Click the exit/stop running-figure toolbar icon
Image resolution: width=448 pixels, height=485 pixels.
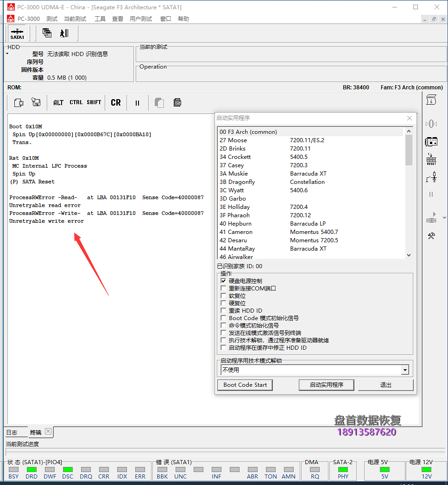click(64, 33)
